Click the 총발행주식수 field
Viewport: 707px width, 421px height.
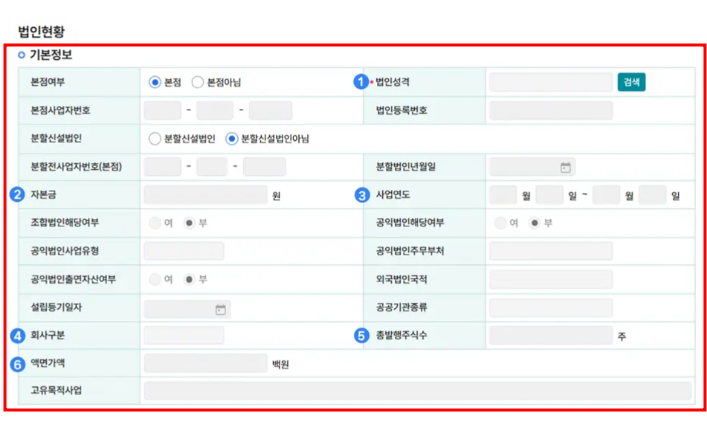point(551,335)
